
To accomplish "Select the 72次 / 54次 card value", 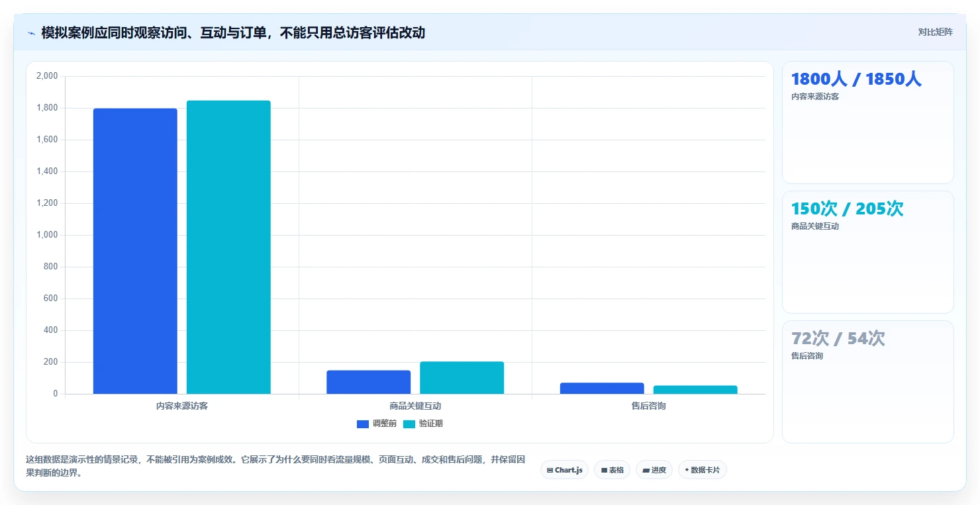I will [x=838, y=339].
